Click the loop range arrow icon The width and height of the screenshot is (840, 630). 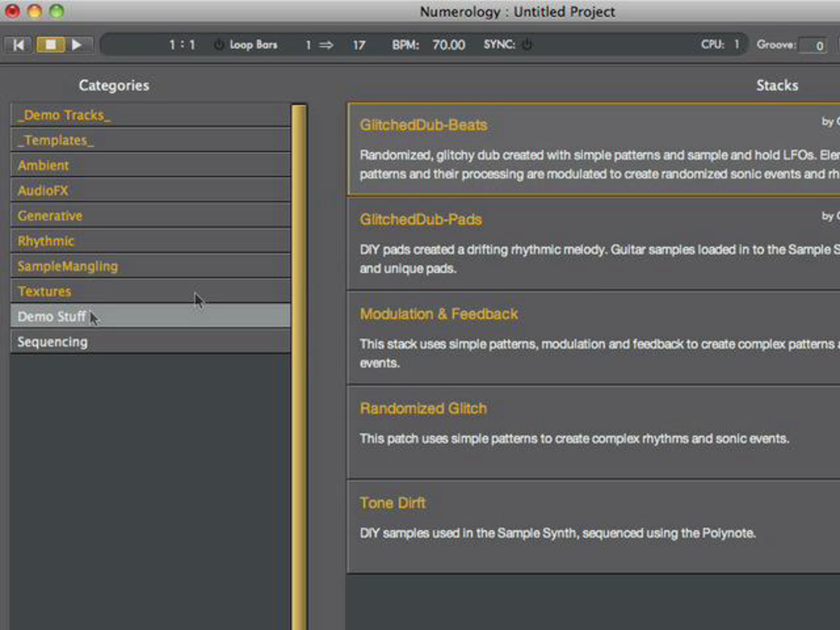click(x=326, y=45)
